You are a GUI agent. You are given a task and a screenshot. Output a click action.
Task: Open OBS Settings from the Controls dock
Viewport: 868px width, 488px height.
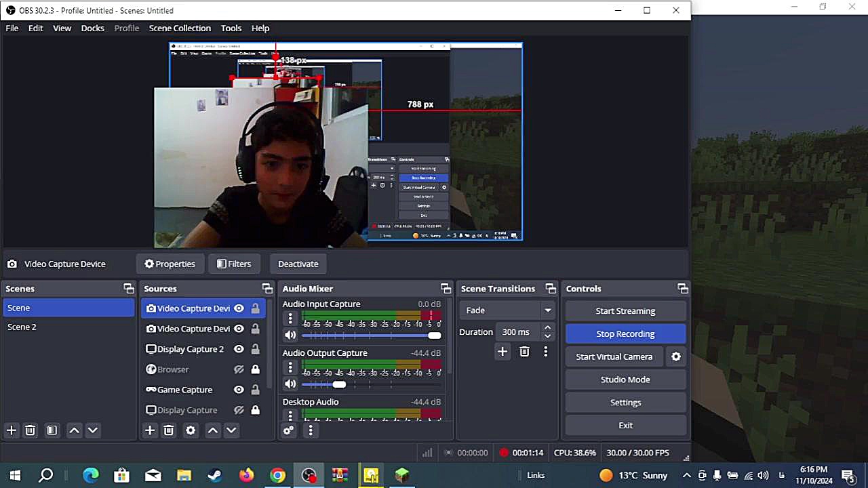click(625, 403)
